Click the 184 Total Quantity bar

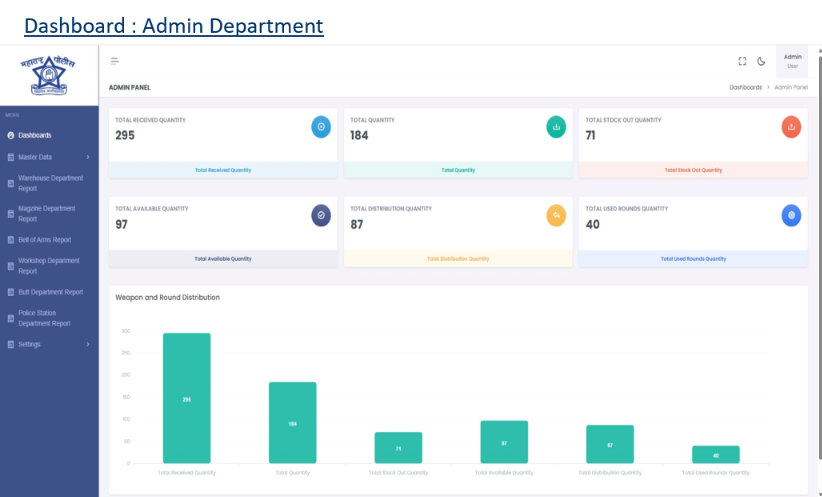pyautogui.click(x=293, y=423)
